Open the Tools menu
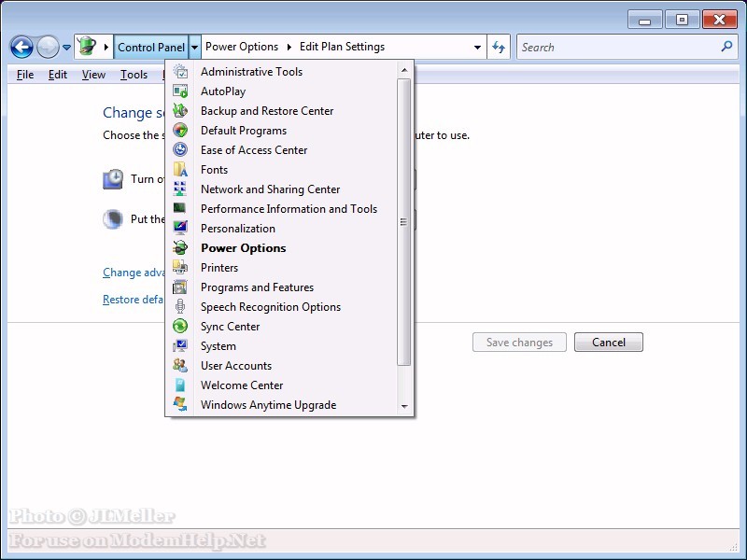The width and height of the screenshot is (747, 560). (134, 75)
